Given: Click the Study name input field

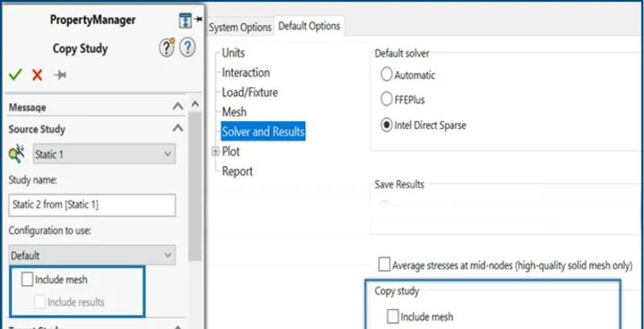Looking at the screenshot, I should click(x=92, y=205).
